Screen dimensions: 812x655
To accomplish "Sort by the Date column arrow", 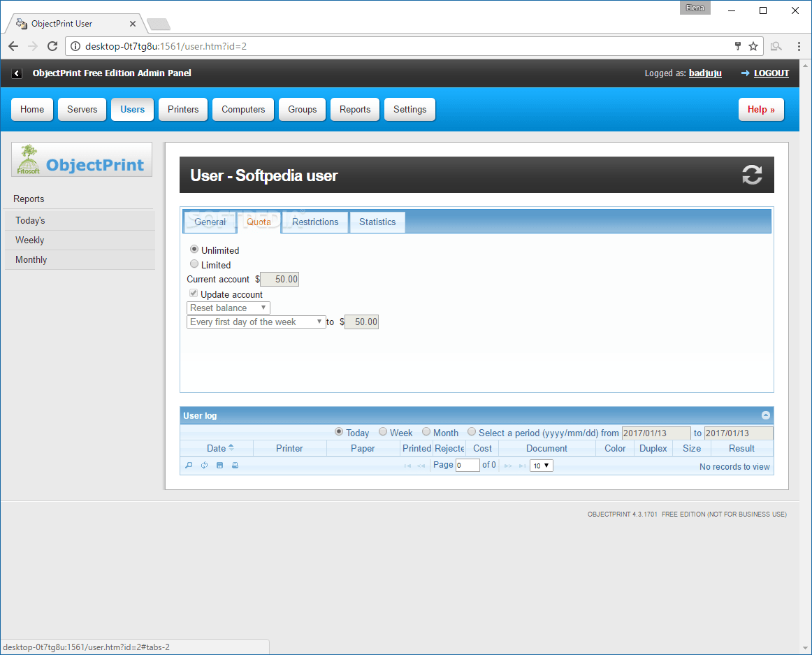I will (x=231, y=447).
